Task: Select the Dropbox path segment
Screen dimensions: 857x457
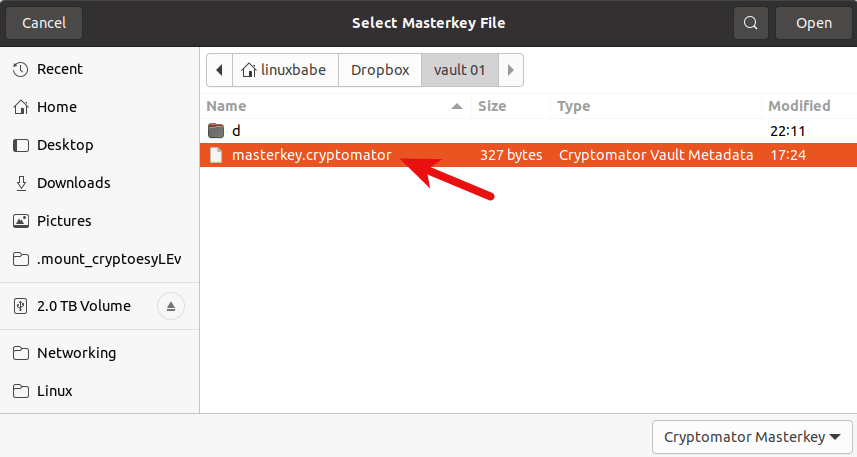Action: point(380,70)
